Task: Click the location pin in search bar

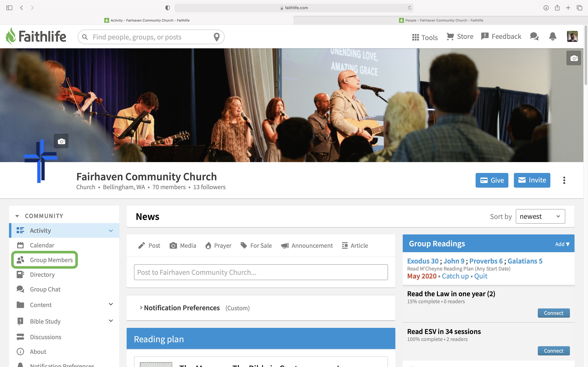Action: [217, 37]
